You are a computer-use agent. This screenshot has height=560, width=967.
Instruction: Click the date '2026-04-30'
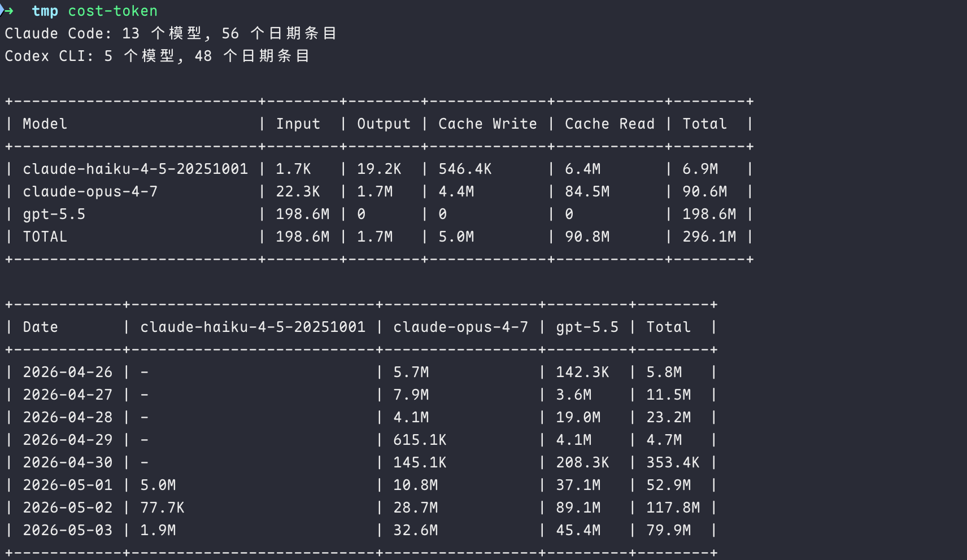coord(68,462)
